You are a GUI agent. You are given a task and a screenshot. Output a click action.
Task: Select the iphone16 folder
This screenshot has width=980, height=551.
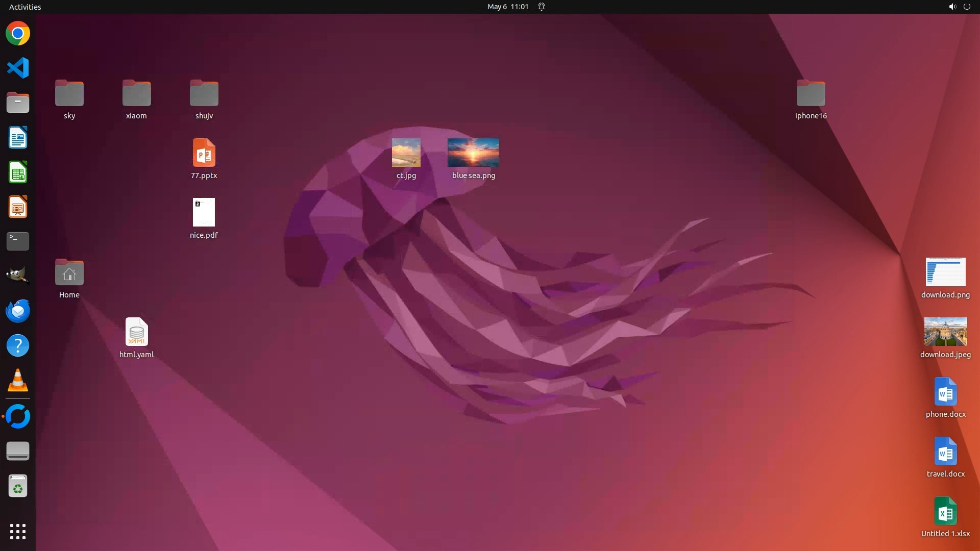point(811,94)
